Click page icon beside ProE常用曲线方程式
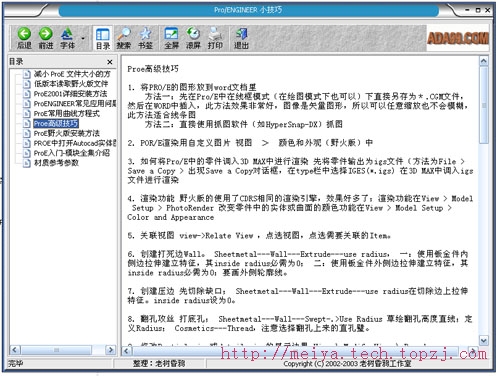 (27, 114)
